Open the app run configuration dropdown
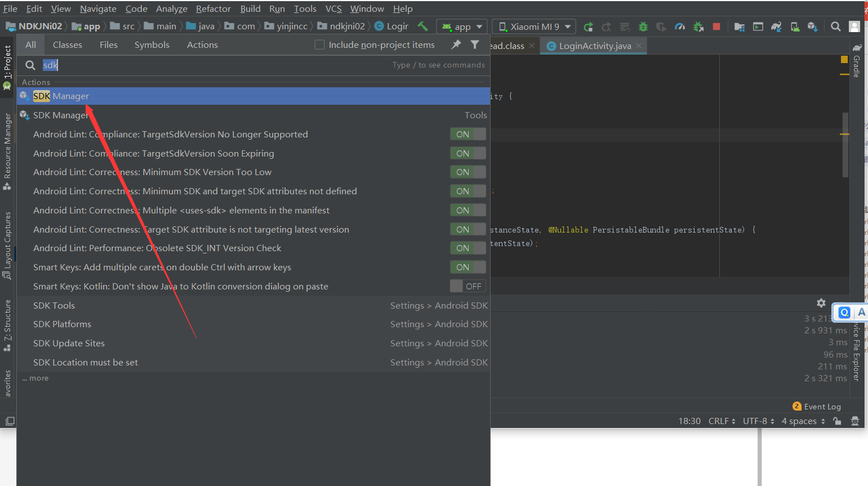868x486 pixels. 462,26
